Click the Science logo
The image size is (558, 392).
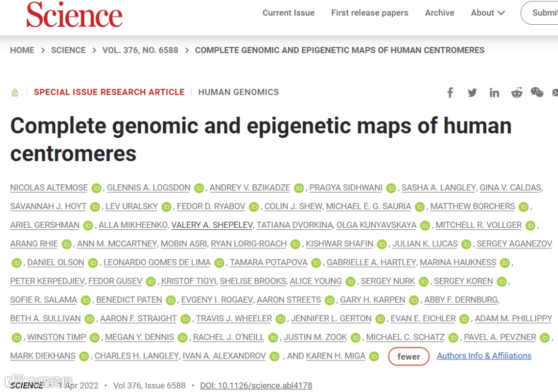pyautogui.click(x=74, y=14)
